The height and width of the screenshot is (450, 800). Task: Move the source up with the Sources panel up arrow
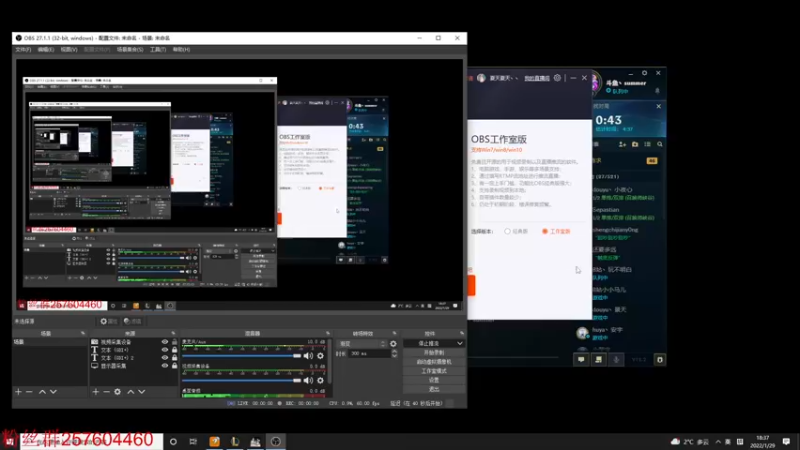(131, 392)
